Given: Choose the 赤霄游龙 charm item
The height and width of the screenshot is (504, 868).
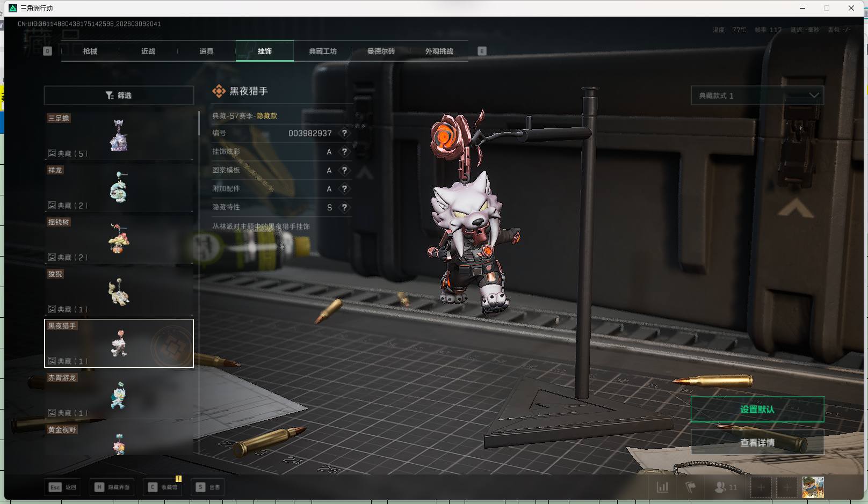Looking at the screenshot, I should tap(119, 396).
